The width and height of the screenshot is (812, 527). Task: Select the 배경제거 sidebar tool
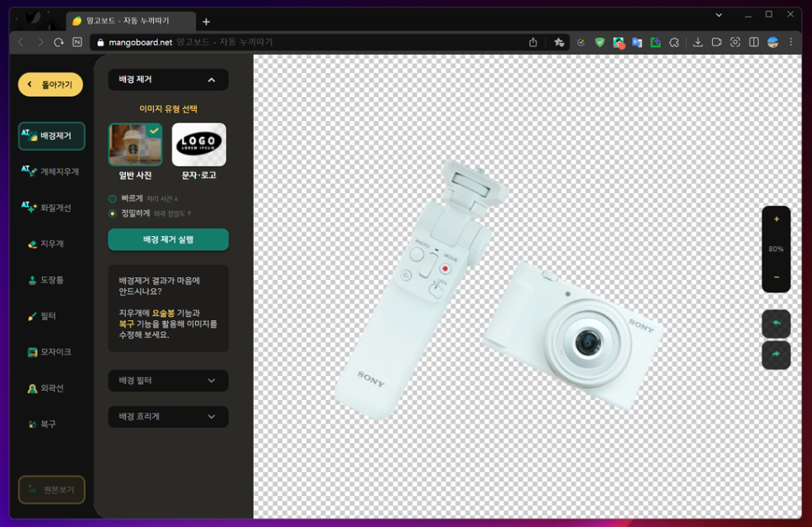(51, 136)
